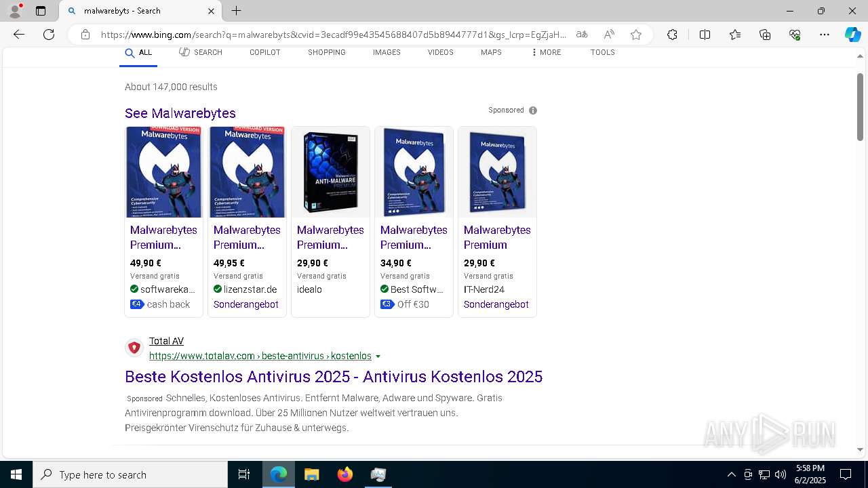Expand the totalav.com URL dropdown arrow
The image size is (868, 488).
(378, 357)
